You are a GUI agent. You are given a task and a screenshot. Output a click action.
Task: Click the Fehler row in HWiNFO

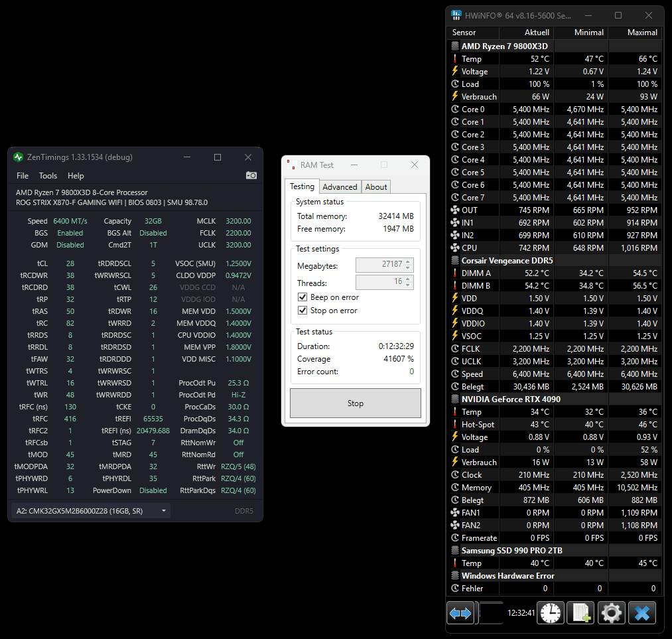pyautogui.click(x=555, y=589)
